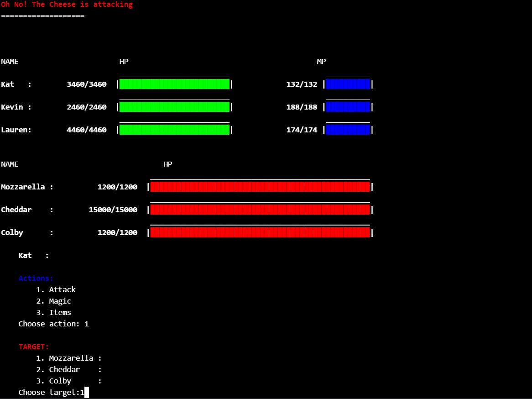Click Colby's HP value 1200/1200
Image resolution: width=532 pixels, height=399 pixels.
click(x=117, y=233)
